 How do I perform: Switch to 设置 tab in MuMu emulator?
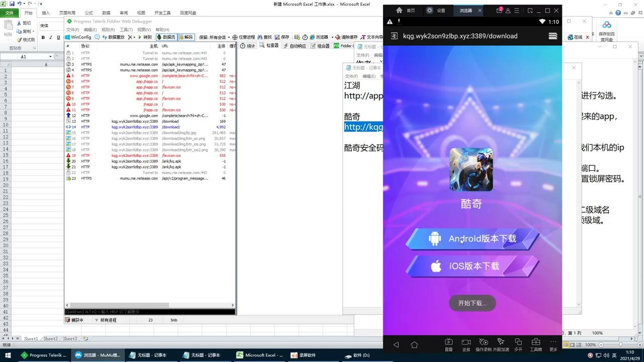(436, 10)
